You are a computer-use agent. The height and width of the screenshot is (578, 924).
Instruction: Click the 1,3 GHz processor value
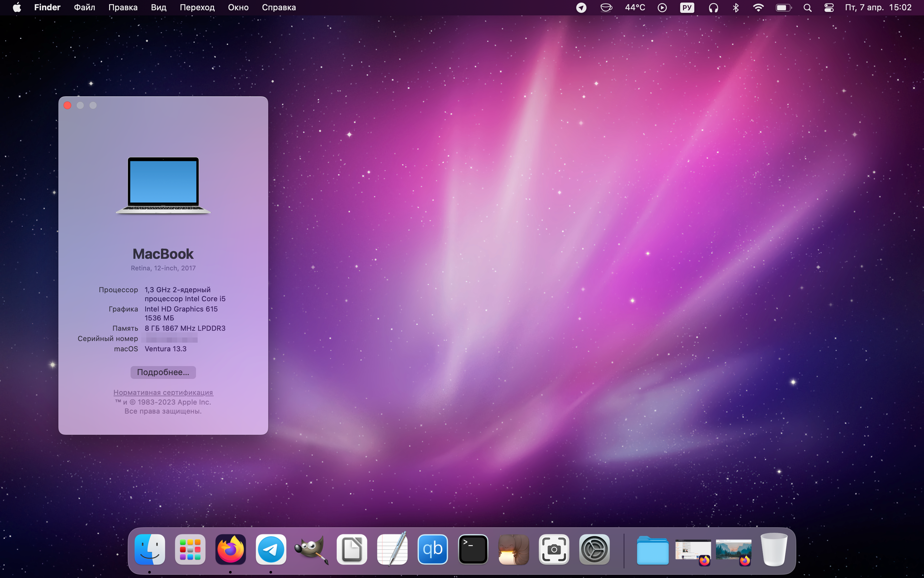185,294
